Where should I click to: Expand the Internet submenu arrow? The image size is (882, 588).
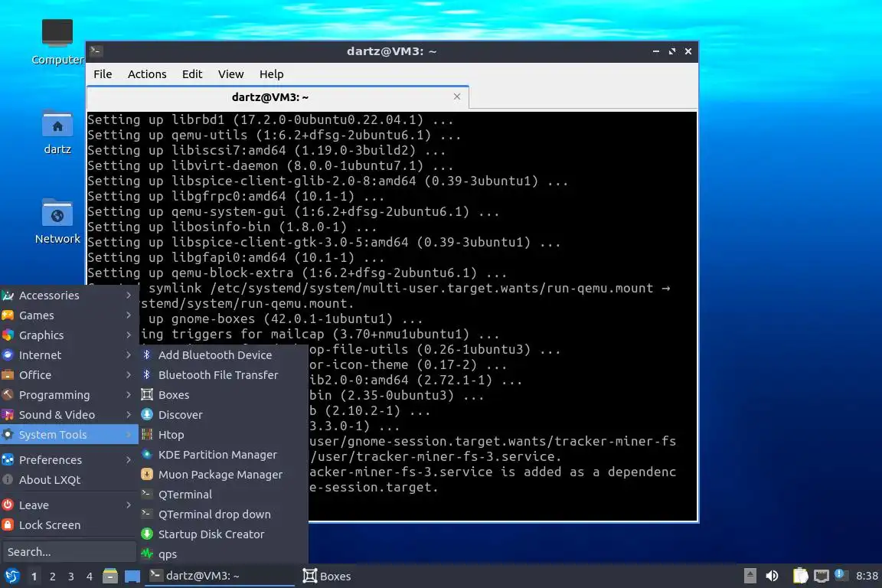pyautogui.click(x=129, y=354)
